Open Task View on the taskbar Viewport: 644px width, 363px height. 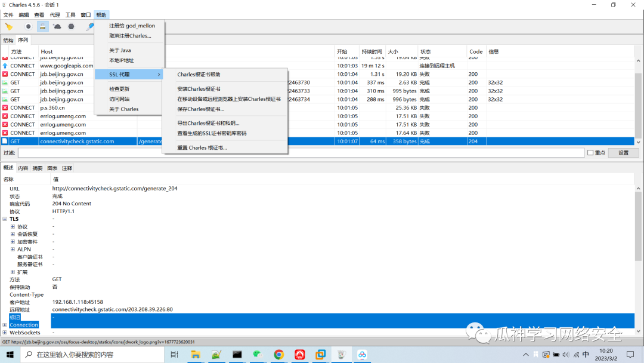(x=175, y=355)
